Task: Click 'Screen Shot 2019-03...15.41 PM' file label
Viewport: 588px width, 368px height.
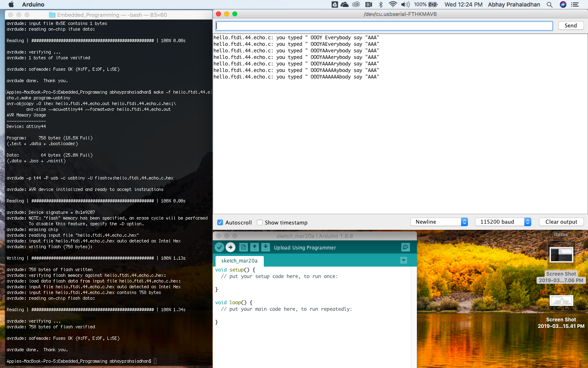Action: (x=561, y=323)
